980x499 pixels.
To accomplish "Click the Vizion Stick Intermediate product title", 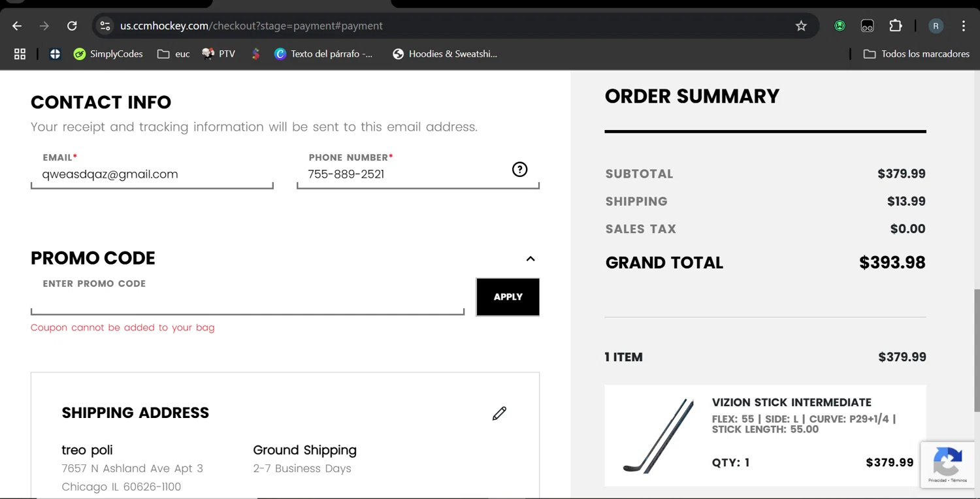I will (x=791, y=402).
